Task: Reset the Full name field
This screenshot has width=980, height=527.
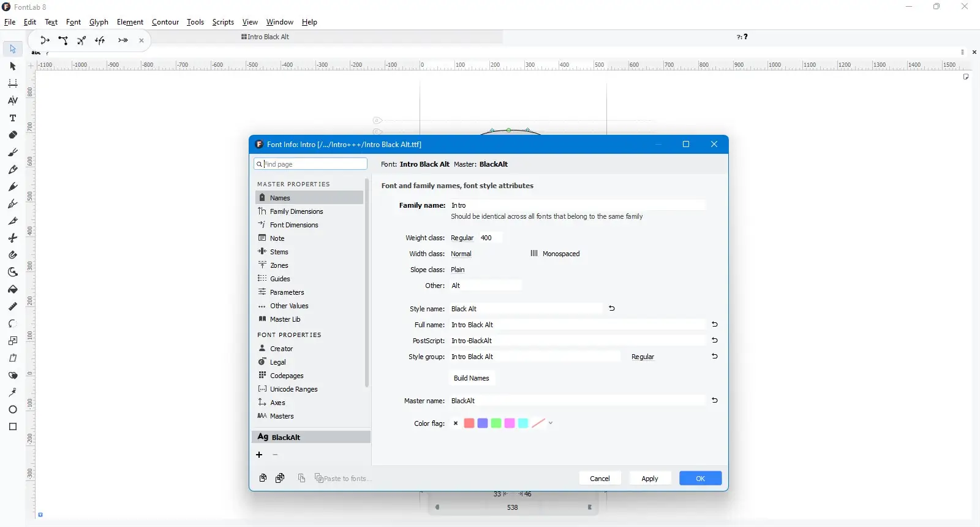Action: pyautogui.click(x=715, y=324)
